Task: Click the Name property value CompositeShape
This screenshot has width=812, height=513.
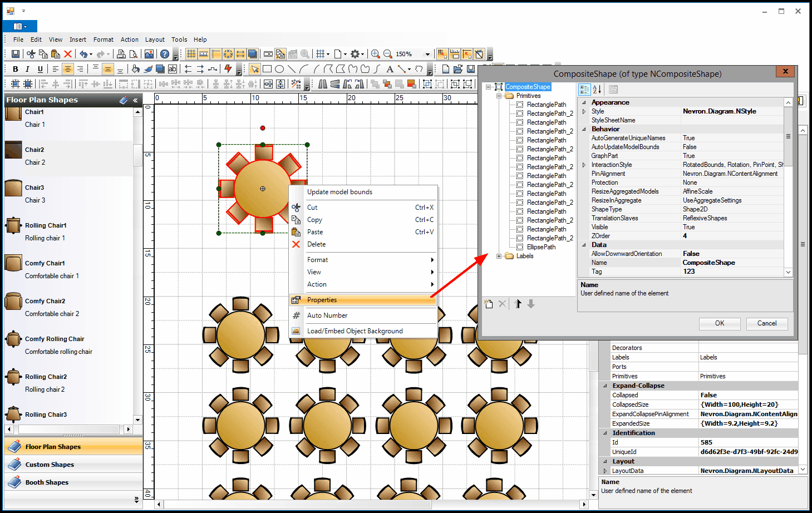Action: pos(732,263)
